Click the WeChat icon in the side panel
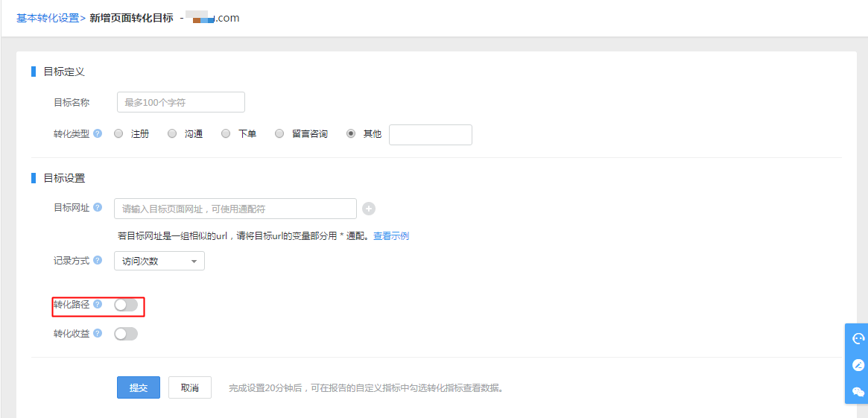The image size is (868, 418). tap(858, 391)
